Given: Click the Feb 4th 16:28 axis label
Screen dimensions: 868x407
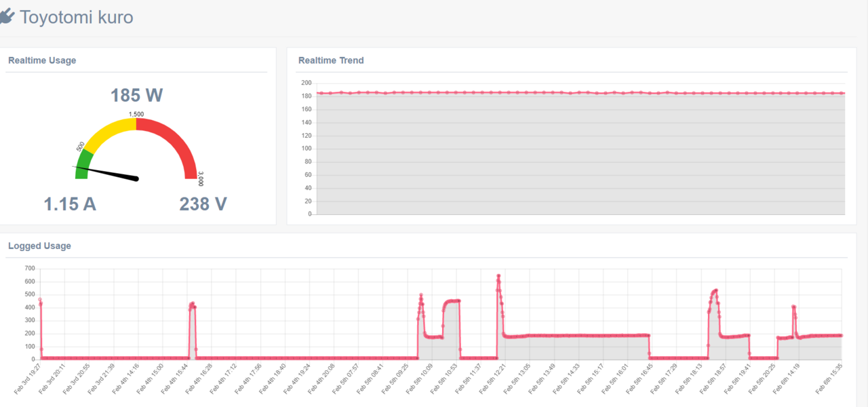Looking at the screenshot, I should (x=198, y=379).
